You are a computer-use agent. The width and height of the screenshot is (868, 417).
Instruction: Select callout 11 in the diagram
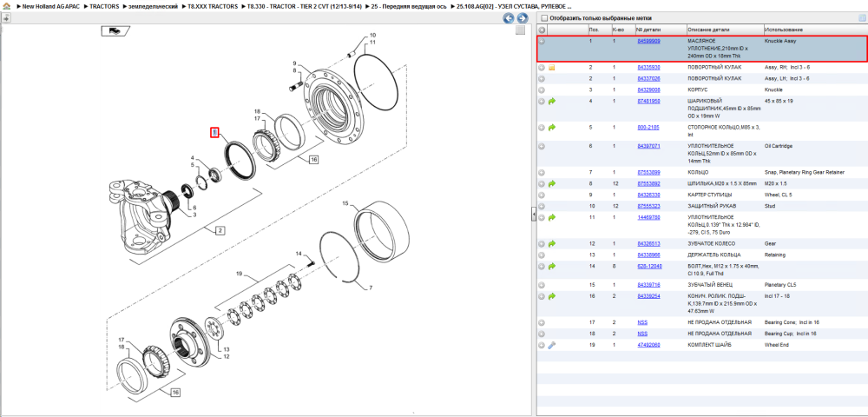(x=372, y=42)
